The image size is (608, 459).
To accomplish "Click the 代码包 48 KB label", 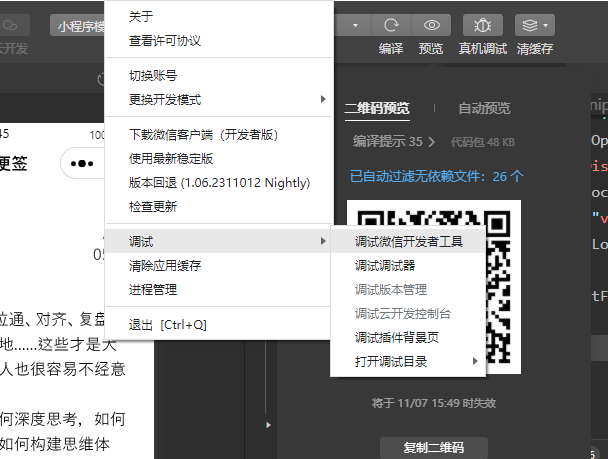I will tap(483, 142).
